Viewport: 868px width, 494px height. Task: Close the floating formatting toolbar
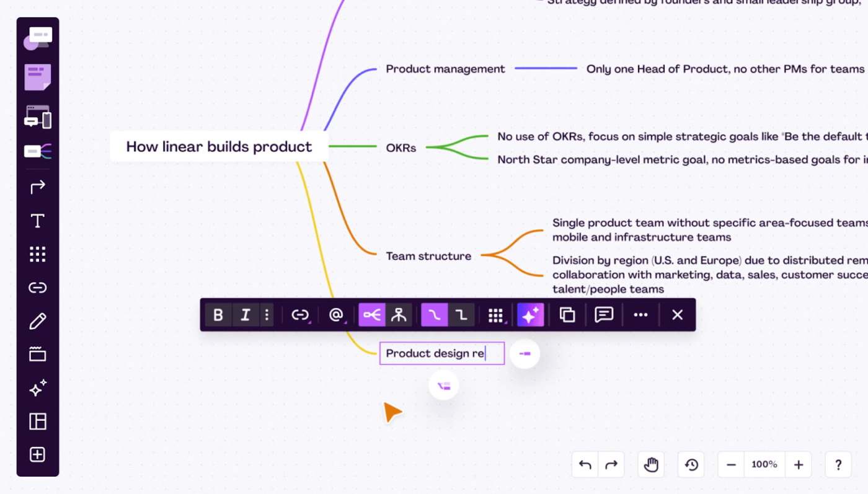(x=677, y=315)
